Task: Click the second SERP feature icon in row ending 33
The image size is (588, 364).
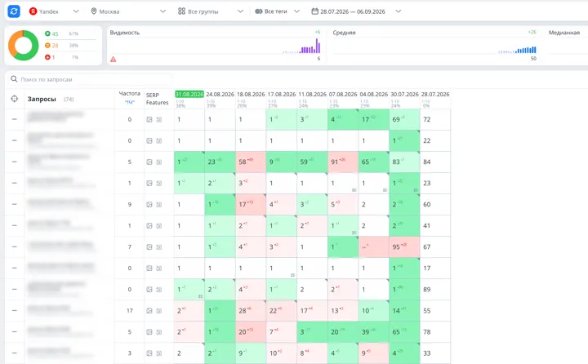Action: point(159,353)
